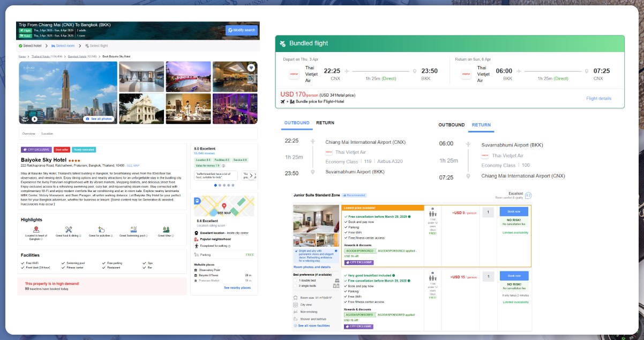The image size is (644, 340).
Task: Click the Great View trees icon
Action: click(166, 230)
